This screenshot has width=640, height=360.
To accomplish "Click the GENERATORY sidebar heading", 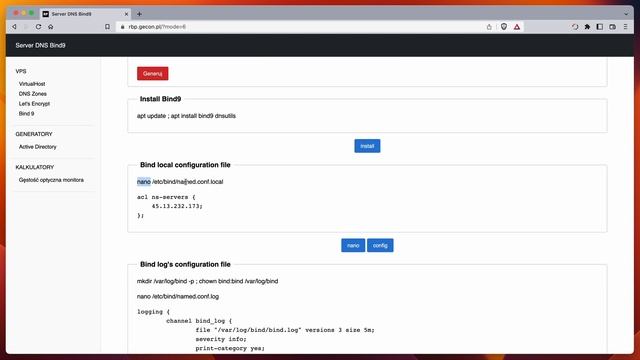I will (34, 134).
